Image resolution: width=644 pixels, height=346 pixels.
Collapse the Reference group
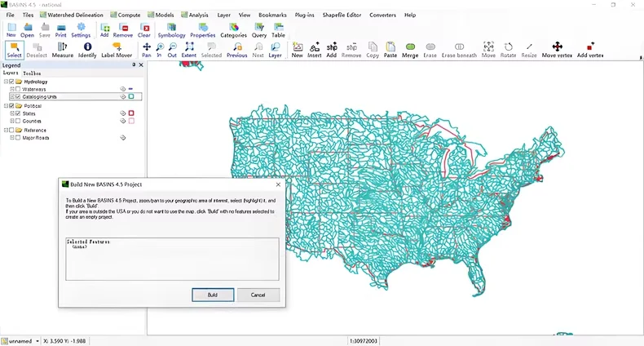(x=7, y=131)
